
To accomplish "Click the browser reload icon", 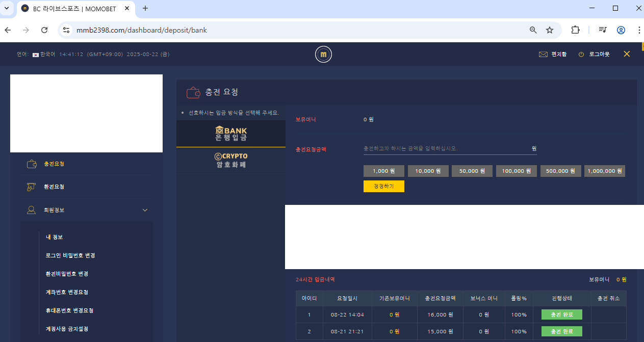I will [x=44, y=30].
